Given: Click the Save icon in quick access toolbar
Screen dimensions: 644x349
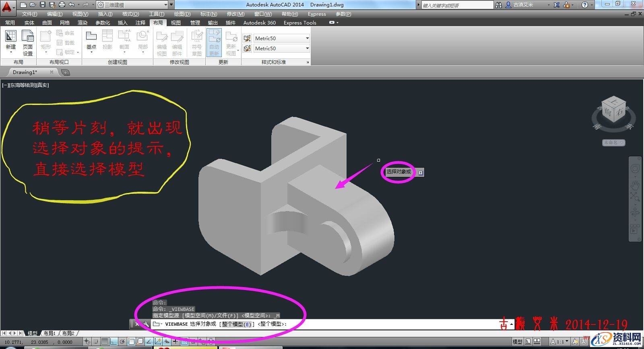Looking at the screenshot, I should pos(43,5).
